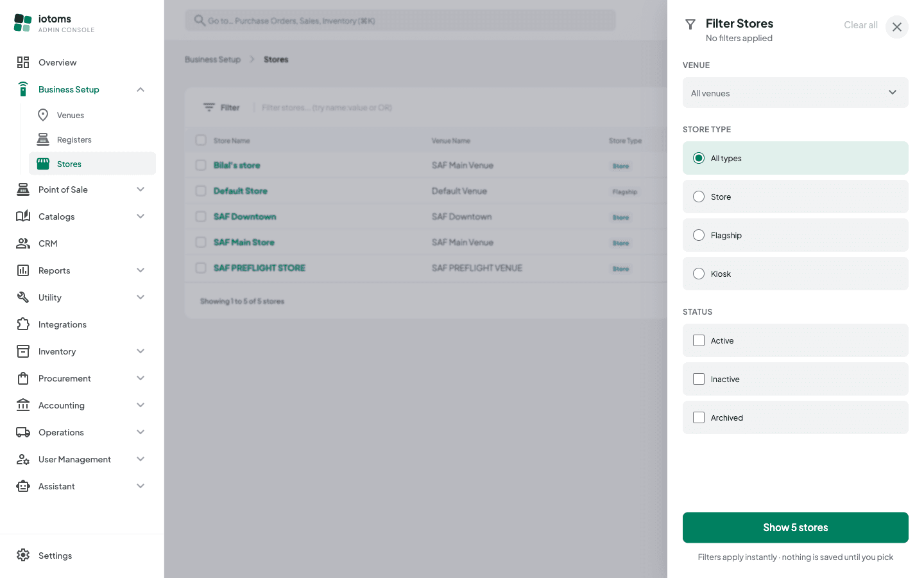Open Overview dashboard icon
This screenshot has height=578, width=924.
tap(23, 62)
